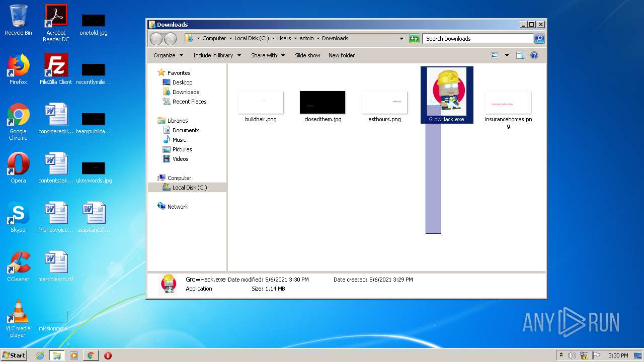Click Windows Media Player taskbar icon
The width and height of the screenshot is (644, 362).
[x=74, y=355]
